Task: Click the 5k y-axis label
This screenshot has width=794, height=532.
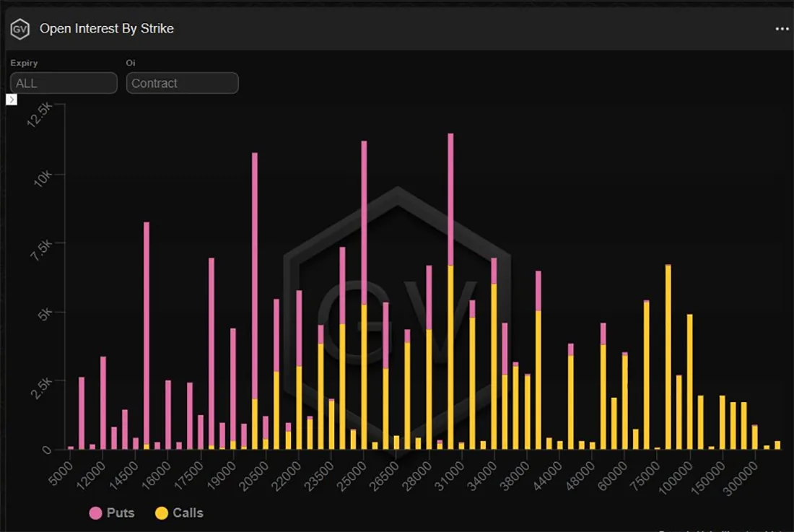Action: pyautogui.click(x=45, y=314)
